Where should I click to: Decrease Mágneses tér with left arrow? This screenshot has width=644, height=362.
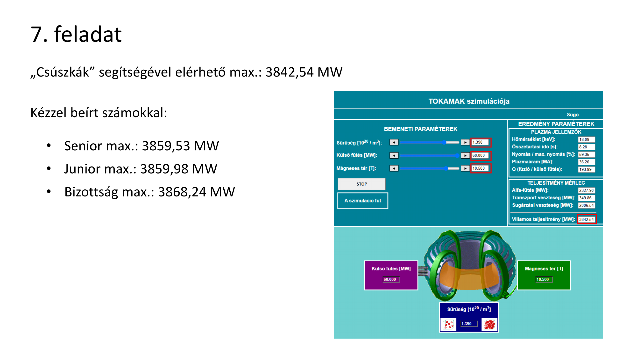coord(394,168)
